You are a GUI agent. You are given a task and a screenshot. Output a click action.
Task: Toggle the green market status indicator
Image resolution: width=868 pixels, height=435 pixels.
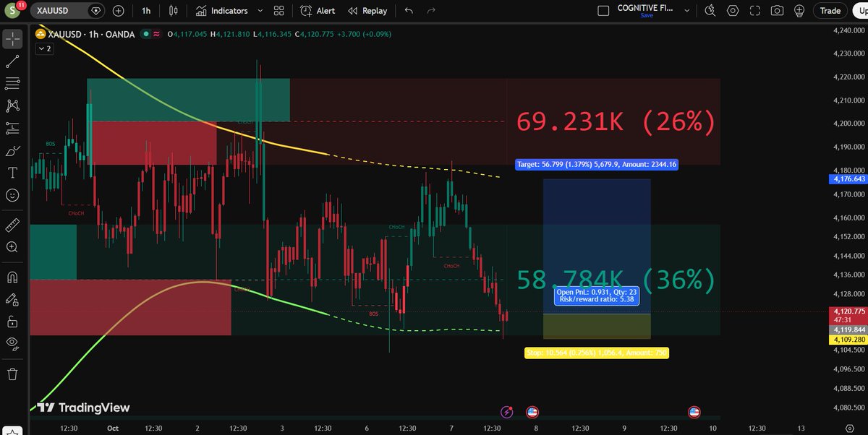point(147,34)
